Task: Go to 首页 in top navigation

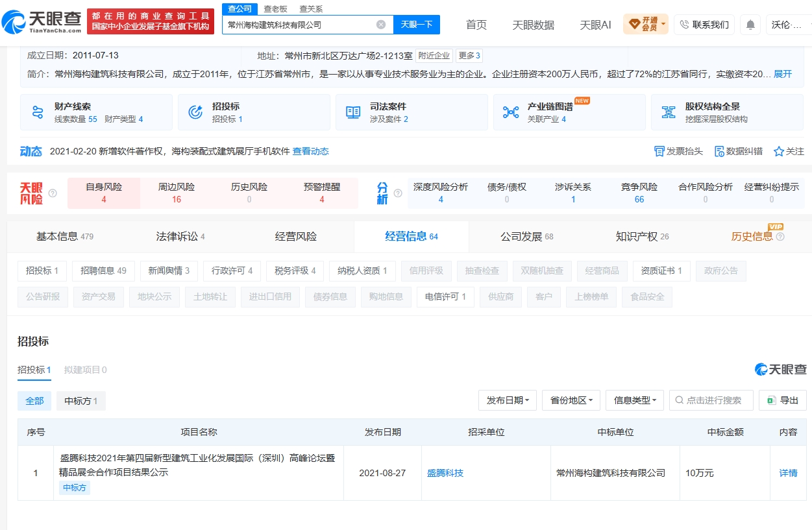Action: 476,25
